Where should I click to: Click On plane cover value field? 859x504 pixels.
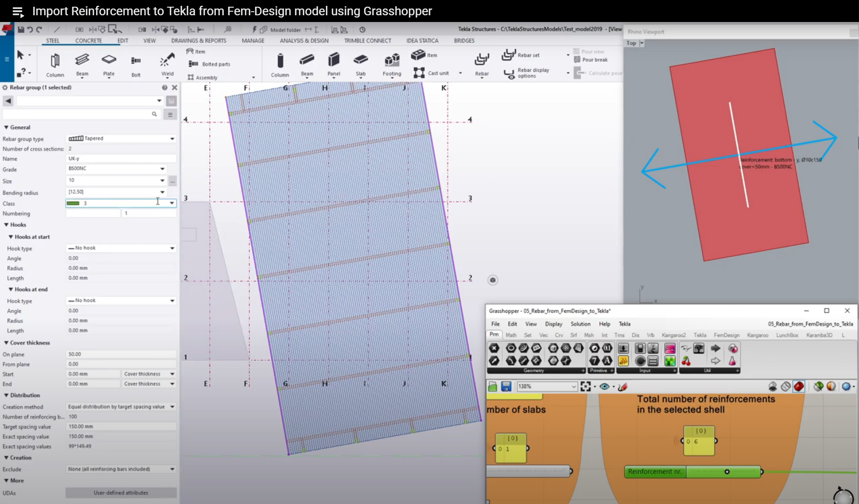coord(121,354)
